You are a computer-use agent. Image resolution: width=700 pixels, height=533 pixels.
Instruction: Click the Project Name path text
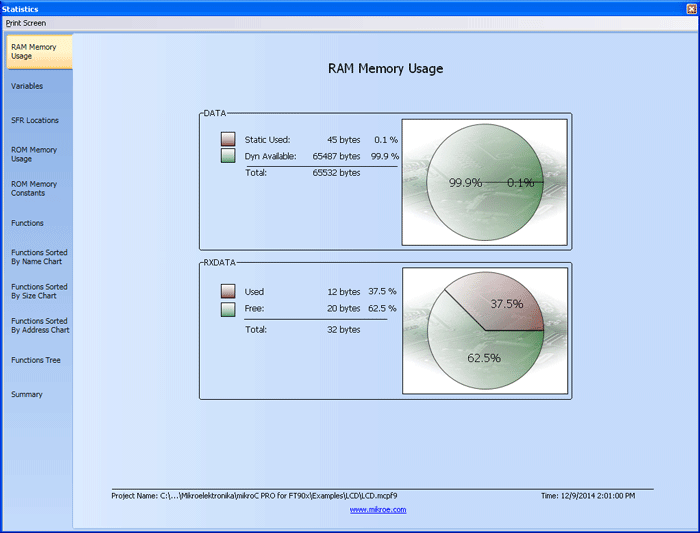[254, 496]
